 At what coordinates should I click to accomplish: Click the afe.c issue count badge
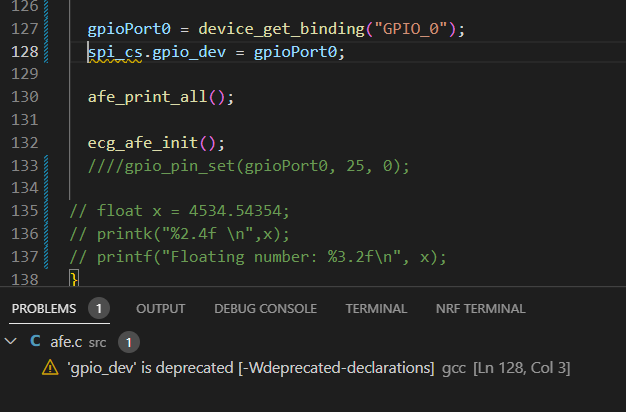coord(129,342)
